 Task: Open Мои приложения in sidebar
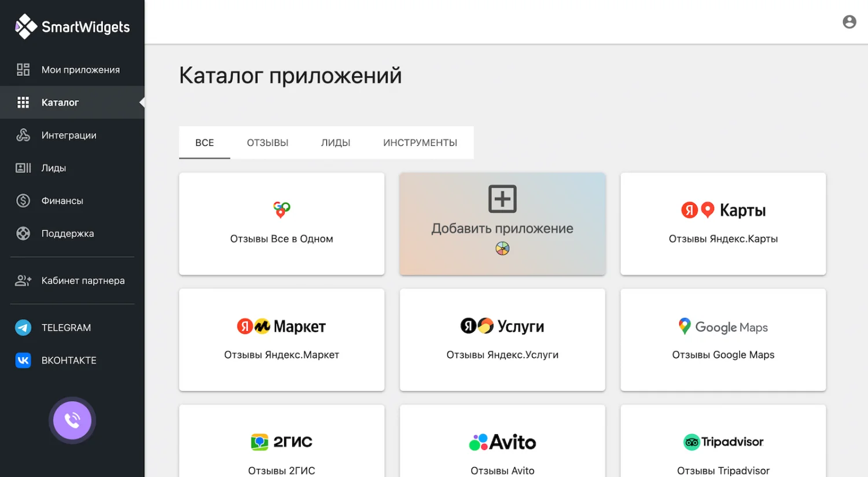(x=80, y=70)
